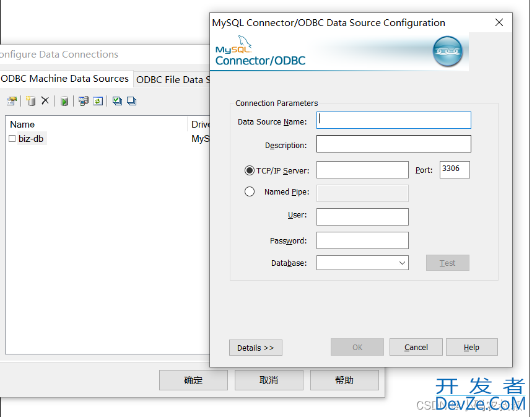This screenshot has height=417, width=532.
Task: Click the test connection green arrow icon
Action: [x=64, y=101]
